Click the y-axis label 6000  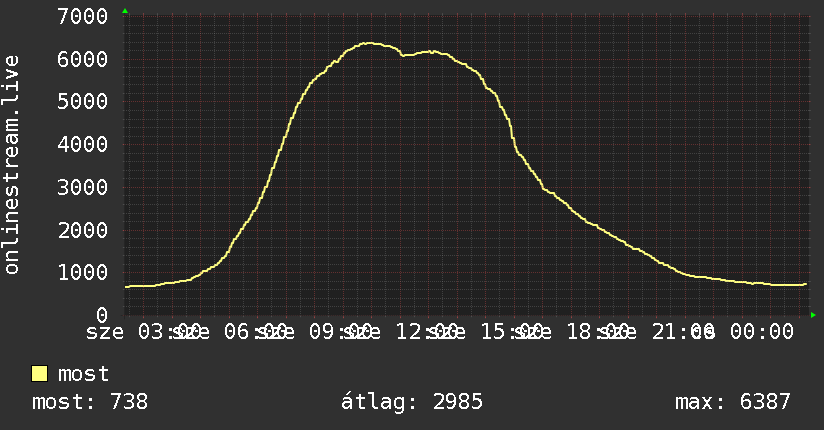pyautogui.click(x=83, y=59)
